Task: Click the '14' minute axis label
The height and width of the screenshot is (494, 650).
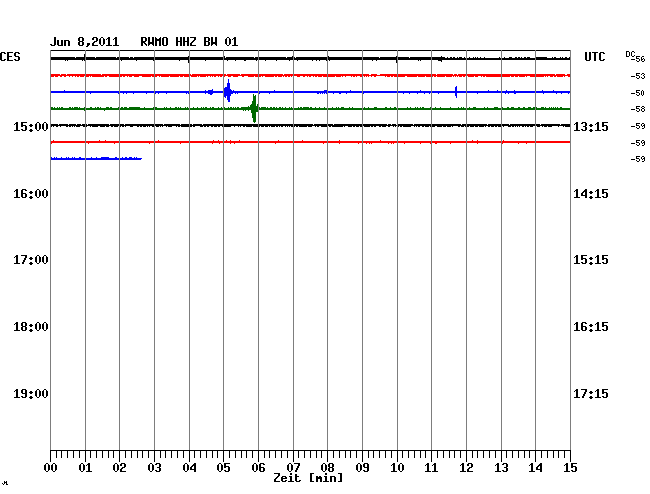Action: coord(536,468)
